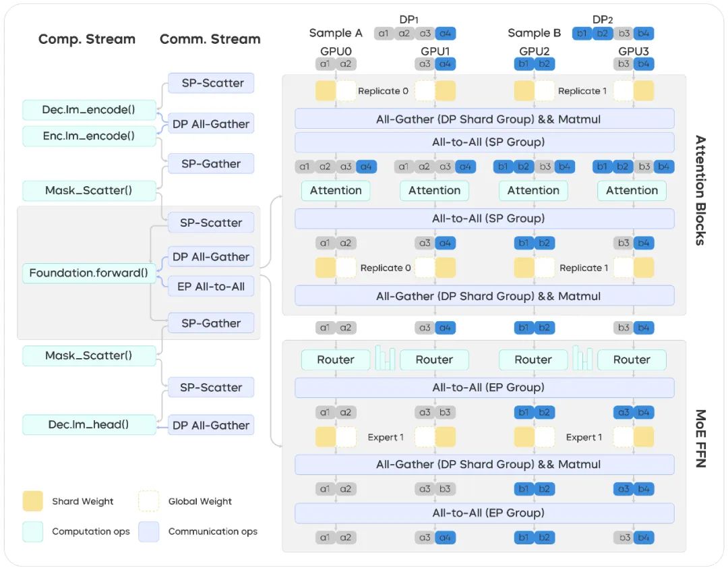Click the blue a4 token in Sample A
This screenshot has width=728, height=570.
click(446, 34)
